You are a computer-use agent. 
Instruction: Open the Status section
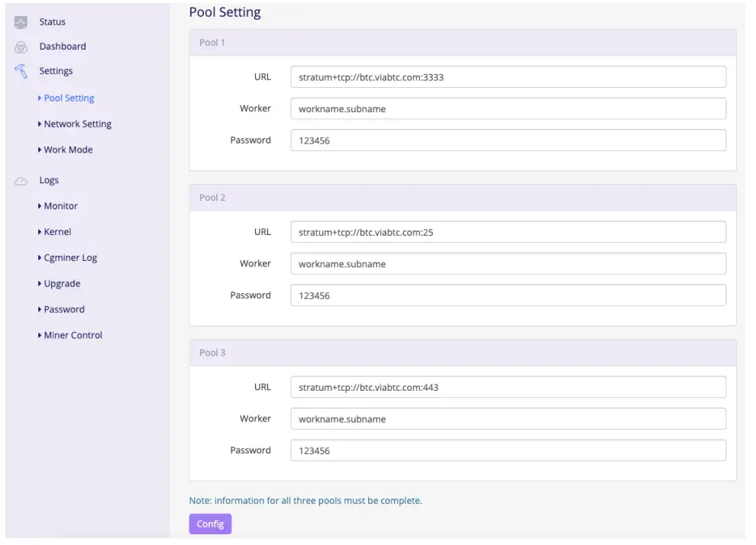(x=52, y=21)
